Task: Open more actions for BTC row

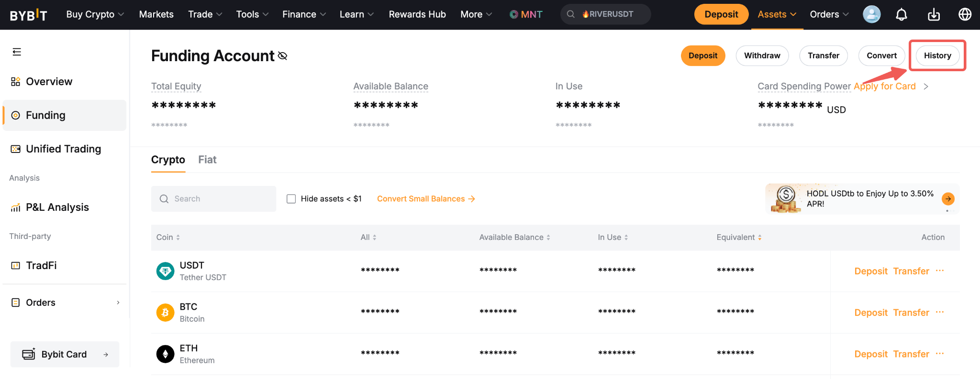Action: 940,312
